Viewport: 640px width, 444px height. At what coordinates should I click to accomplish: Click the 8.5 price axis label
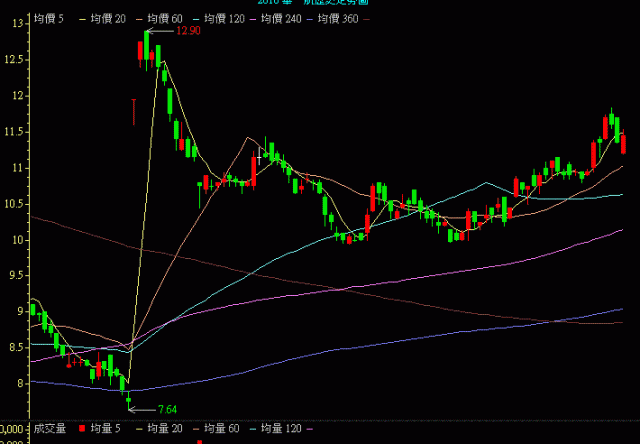pyautogui.click(x=18, y=348)
